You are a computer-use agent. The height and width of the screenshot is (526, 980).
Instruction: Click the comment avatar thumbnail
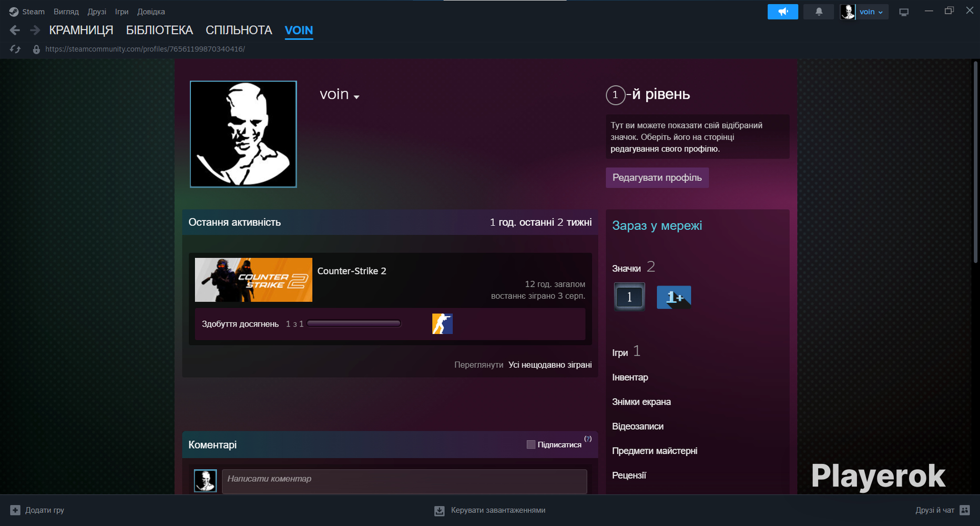coord(205,481)
